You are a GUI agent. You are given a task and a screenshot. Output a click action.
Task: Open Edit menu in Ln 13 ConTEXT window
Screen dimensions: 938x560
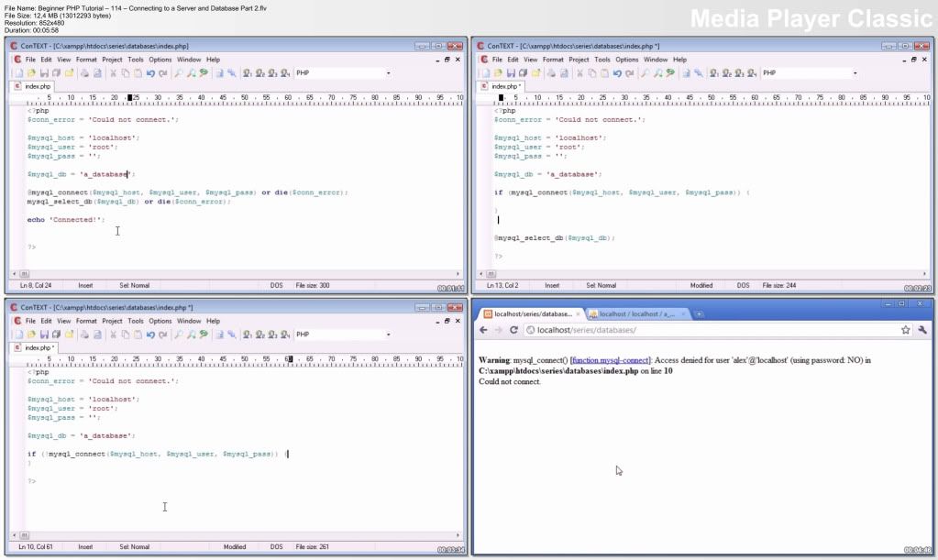pyautogui.click(x=513, y=60)
